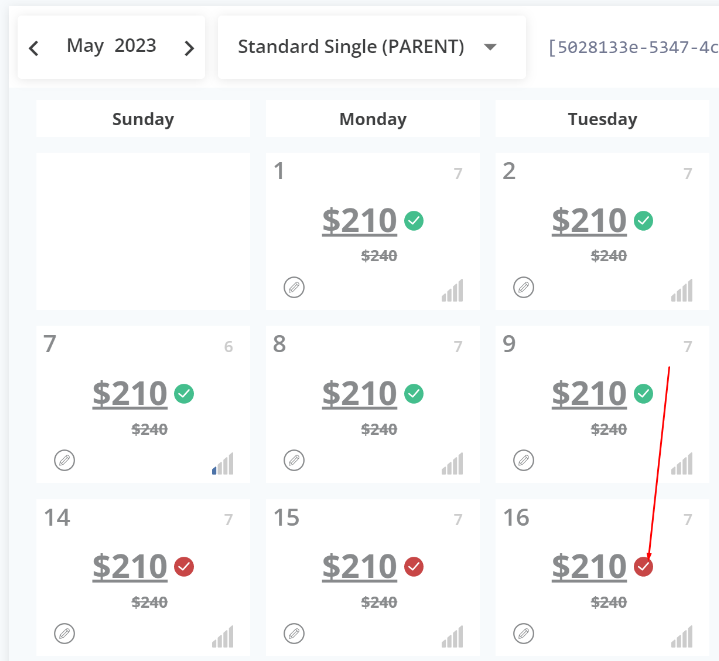Click the edit pencil icon on May 1
This screenshot has height=661, width=719.
tap(294, 288)
